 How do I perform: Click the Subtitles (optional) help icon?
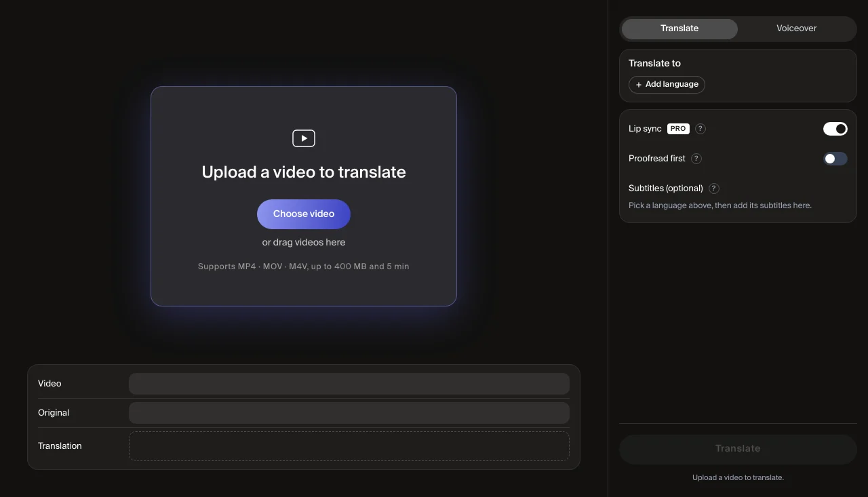click(714, 188)
